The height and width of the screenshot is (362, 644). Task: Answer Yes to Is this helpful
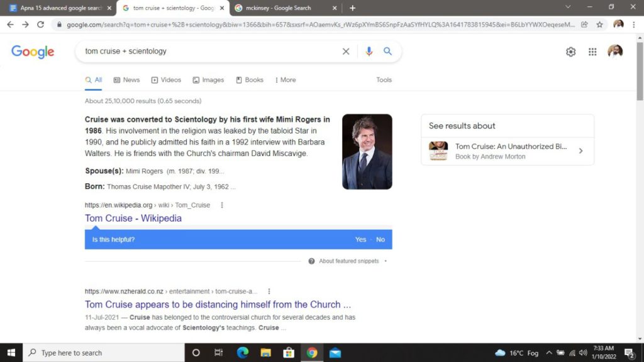pos(360,239)
